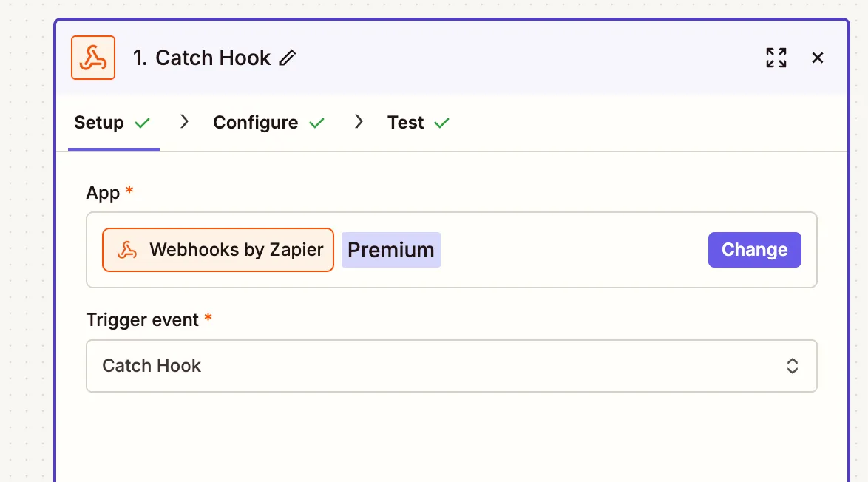This screenshot has height=482, width=868.
Task: Click the chevron between Configure and Test
Action: [359, 121]
